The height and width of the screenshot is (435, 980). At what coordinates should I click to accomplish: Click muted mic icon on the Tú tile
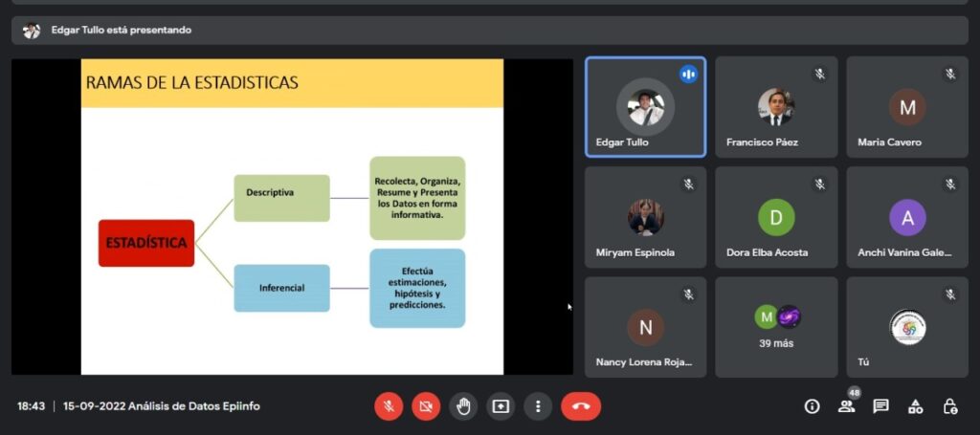950,294
